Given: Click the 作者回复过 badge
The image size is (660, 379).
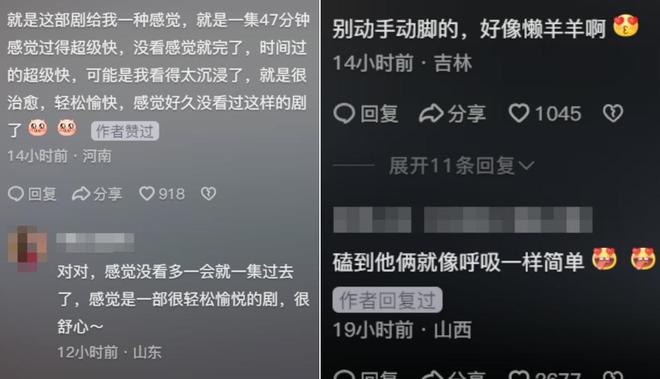Looking at the screenshot, I should (x=387, y=300).
